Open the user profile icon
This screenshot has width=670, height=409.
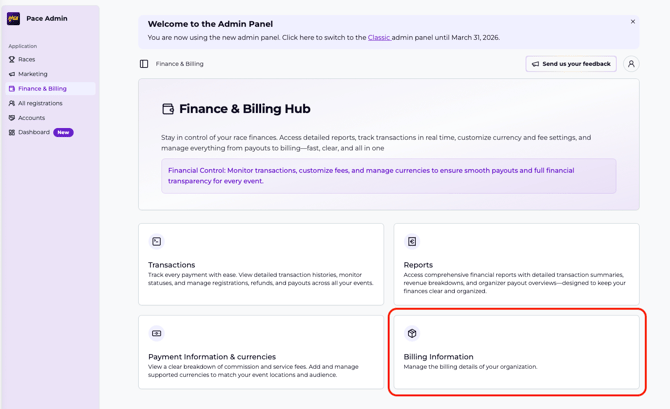point(631,64)
